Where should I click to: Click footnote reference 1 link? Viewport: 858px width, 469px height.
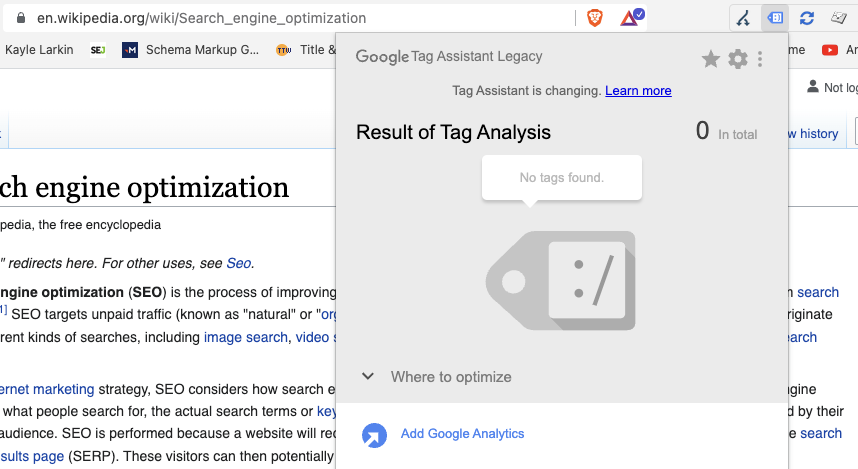pos(3,310)
